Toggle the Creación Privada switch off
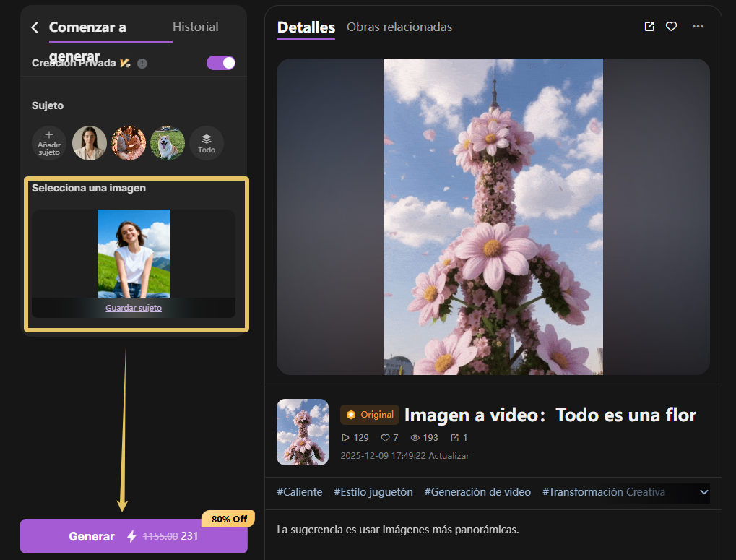This screenshot has height=560, width=736. point(220,63)
